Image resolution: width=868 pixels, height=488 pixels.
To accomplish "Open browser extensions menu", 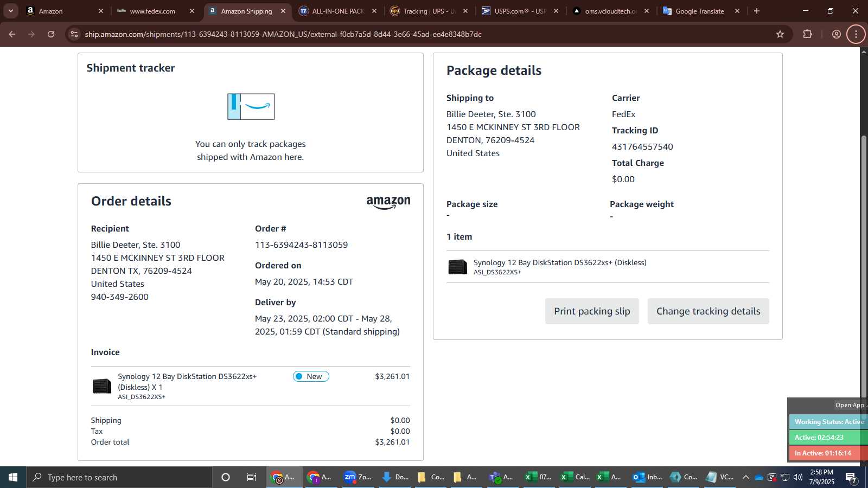I will click(x=808, y=34).
